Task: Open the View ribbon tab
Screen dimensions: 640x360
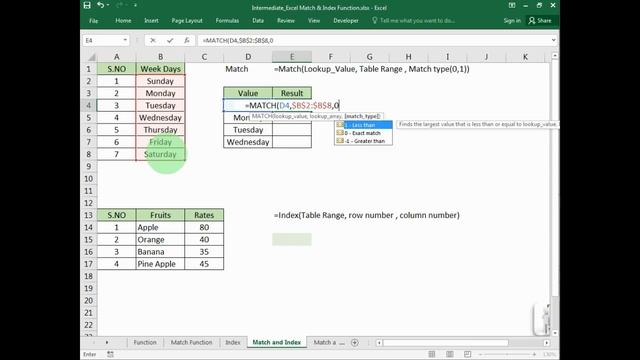Action: tap(313, 20)
